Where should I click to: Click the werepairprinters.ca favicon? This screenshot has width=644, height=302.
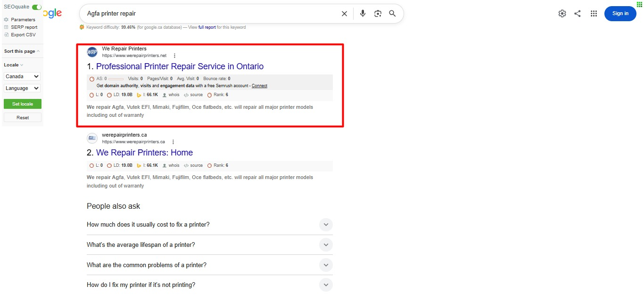[92, 138]
